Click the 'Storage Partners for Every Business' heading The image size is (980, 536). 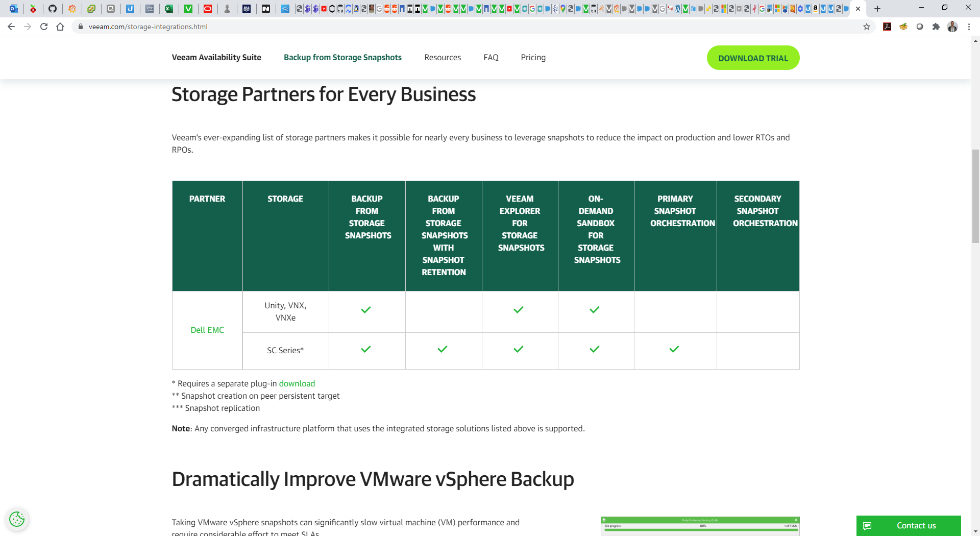(x=324, y=94)
